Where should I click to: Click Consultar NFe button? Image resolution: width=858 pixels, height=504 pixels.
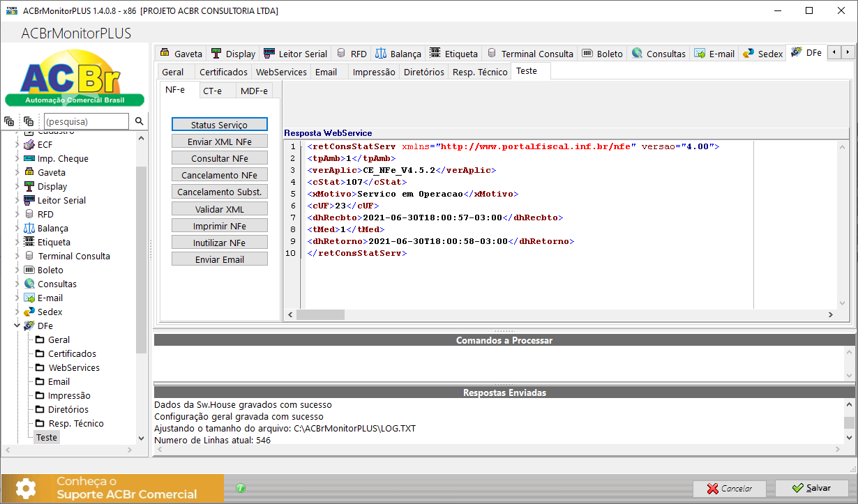pos(220,158)
